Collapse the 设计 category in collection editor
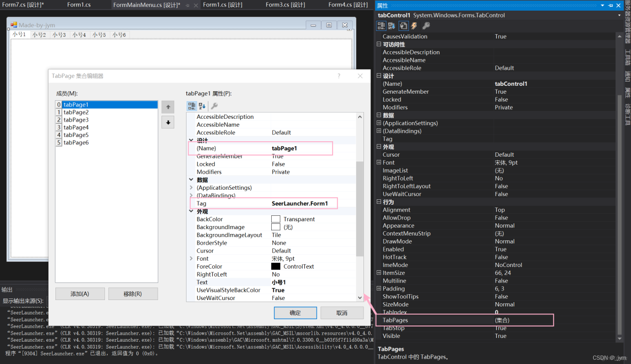 pyautogui.click(x=191, y=141)
